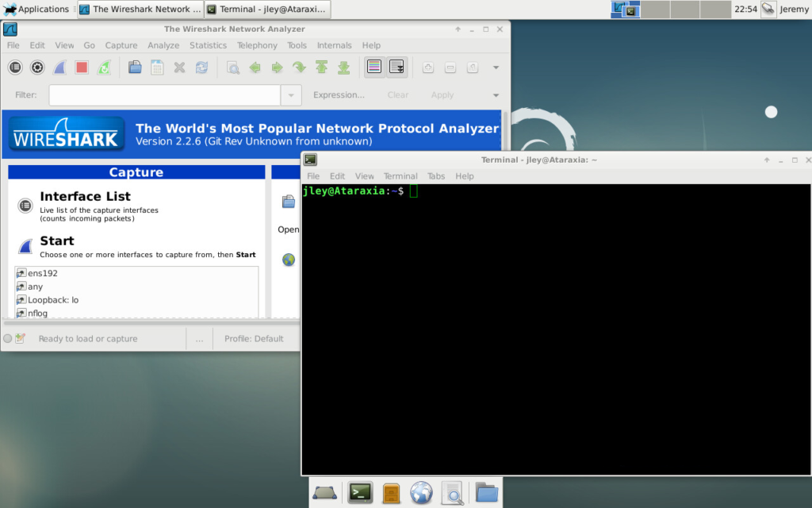
Task: Select the 'any' interface row
Action: coord(136,287)
